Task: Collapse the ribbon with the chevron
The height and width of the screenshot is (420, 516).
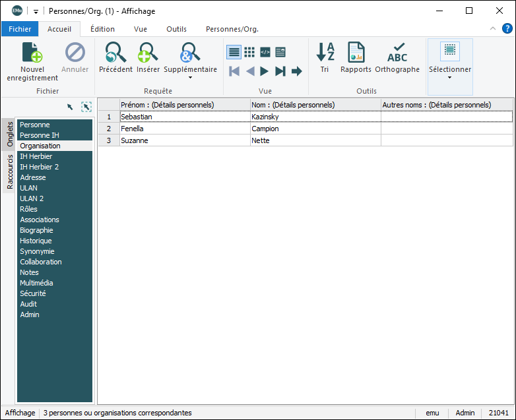Action: 493,29
